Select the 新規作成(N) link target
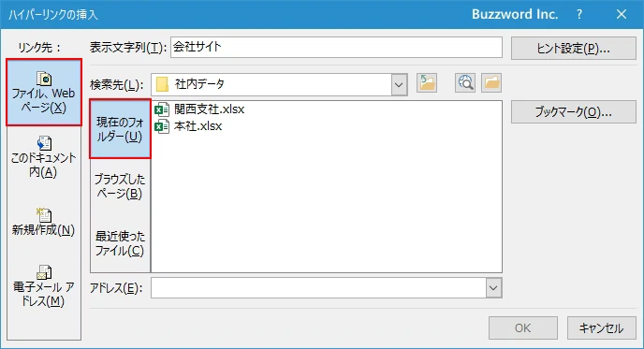This screenshot has height=349, width=644. coord(44,222)
